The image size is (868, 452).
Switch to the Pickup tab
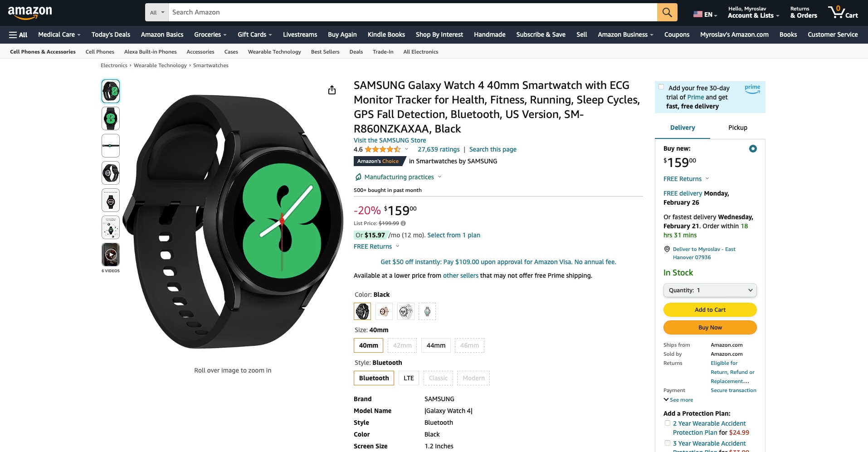(737, 128)
